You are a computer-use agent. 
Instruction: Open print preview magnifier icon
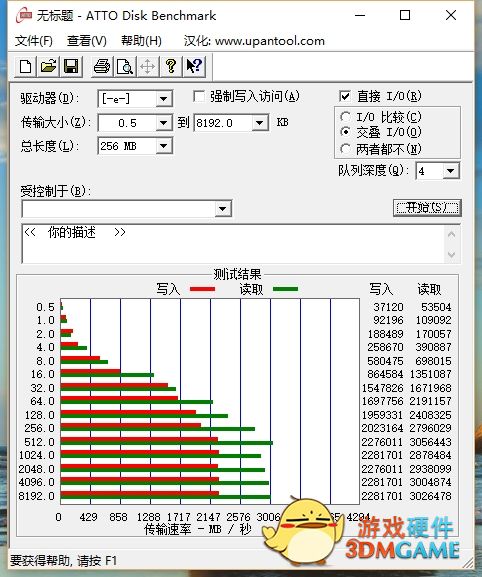pos(125,67)
